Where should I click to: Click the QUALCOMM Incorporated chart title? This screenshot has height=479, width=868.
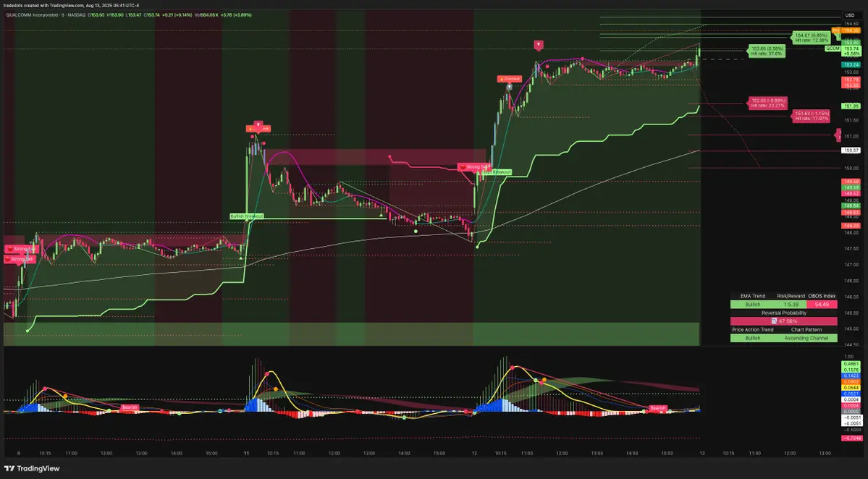coord(32,15)
